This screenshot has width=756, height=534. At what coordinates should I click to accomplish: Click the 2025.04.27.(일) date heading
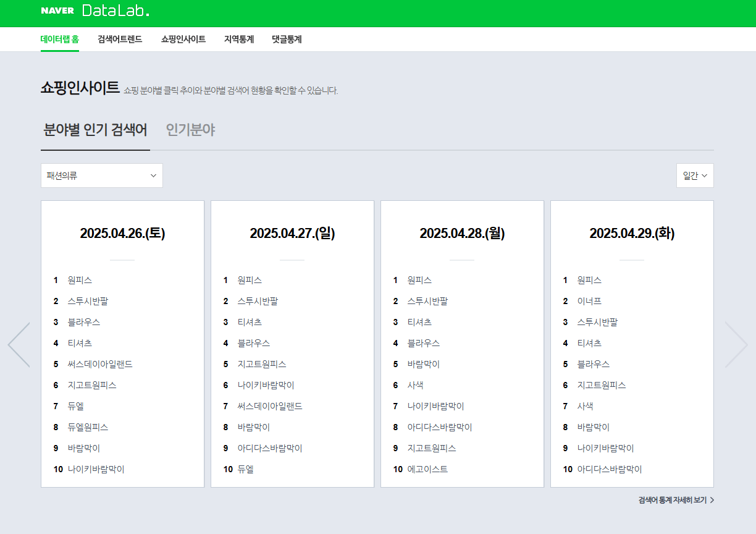point(292,234)
